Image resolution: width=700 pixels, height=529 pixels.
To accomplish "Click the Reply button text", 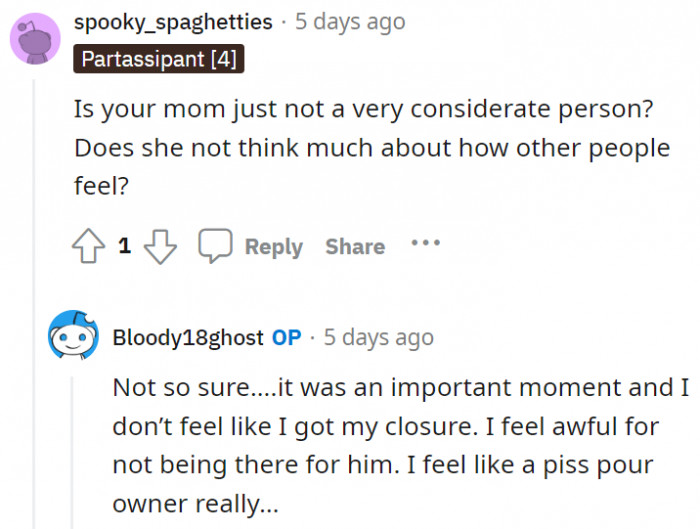I will pos(273,247).
